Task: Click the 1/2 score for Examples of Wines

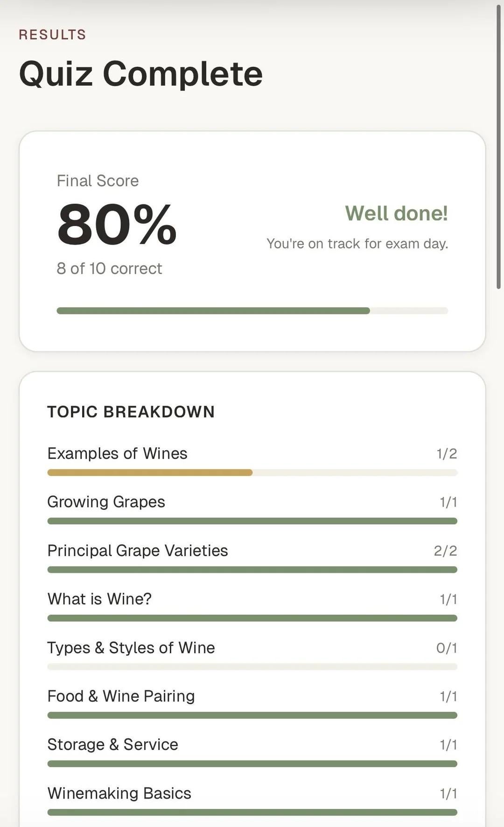Action: point(447,453)
